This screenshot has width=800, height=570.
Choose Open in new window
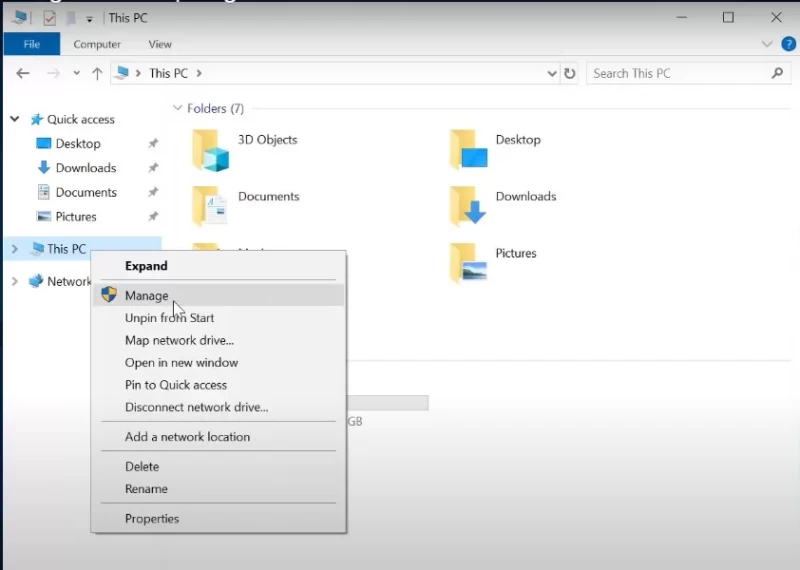[x=218, y=363]
